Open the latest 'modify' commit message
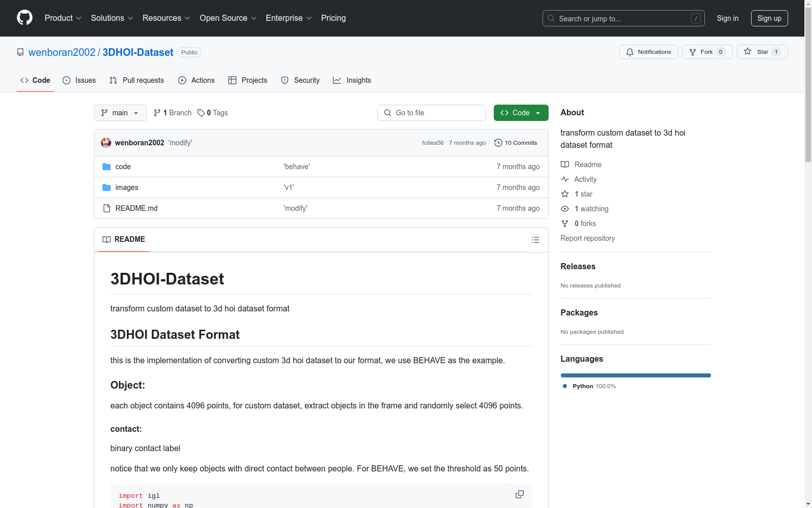Image resolution: width=812 pixels, height=508 pixels. (180, 143)
